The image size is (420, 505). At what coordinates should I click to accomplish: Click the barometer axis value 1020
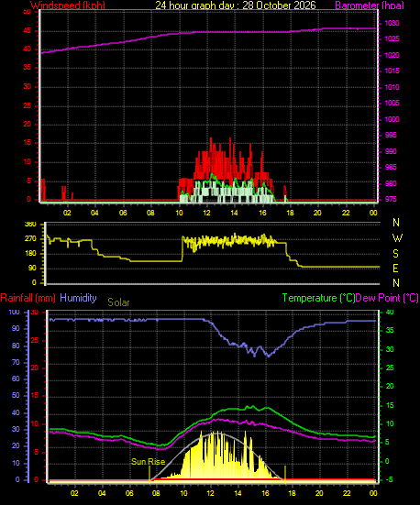pyautogui.click(x=392, y=55)
